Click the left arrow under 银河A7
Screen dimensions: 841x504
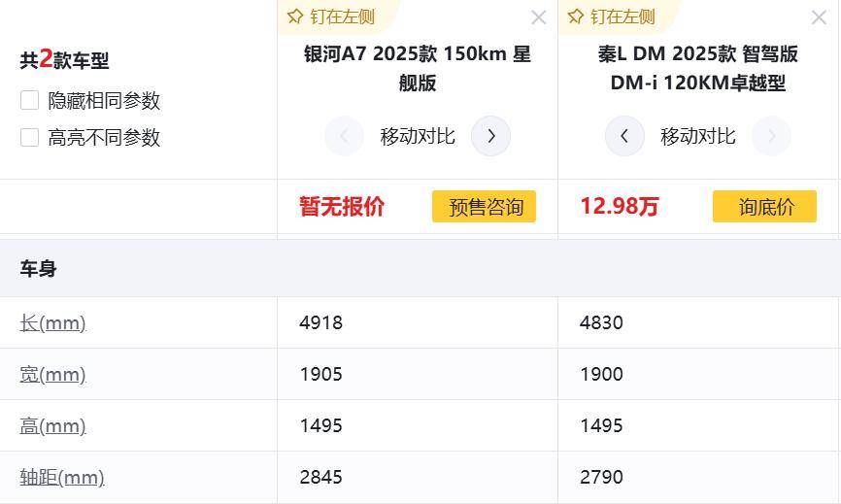(x=344, y=136)
